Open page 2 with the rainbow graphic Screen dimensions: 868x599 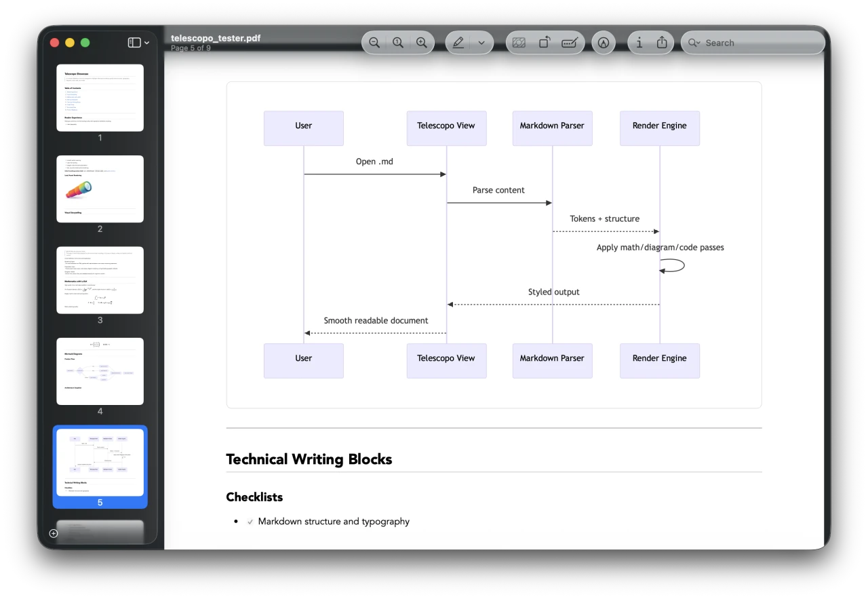tap(100, 189)
